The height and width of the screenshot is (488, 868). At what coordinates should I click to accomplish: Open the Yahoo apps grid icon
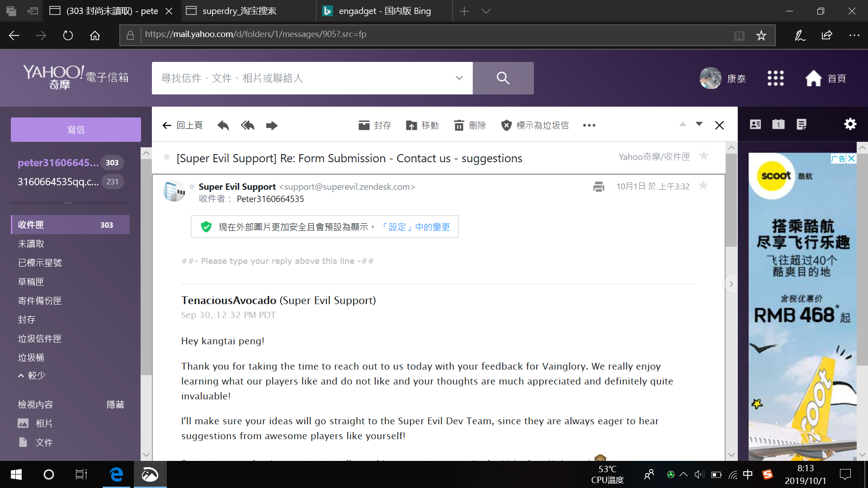[776, 78]
